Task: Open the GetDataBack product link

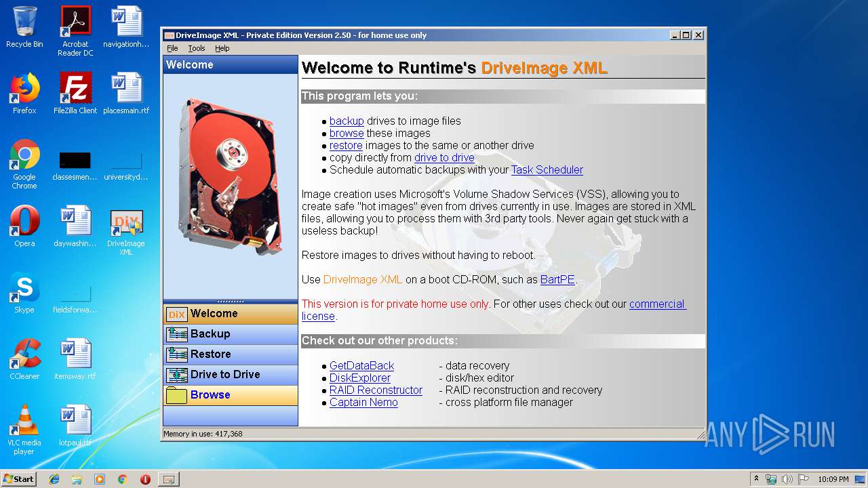Action: [x=361, y=366]
